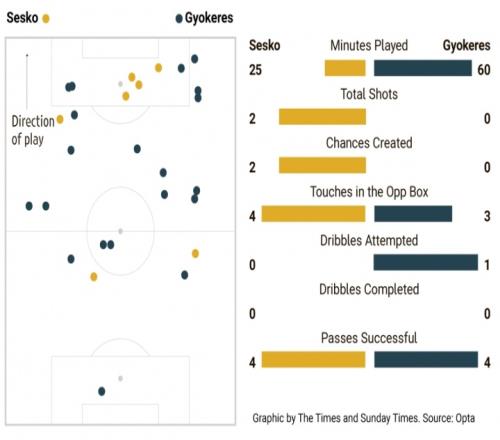Click the navy touch dot inside bottom penalty box
This screenshot has height=440, width=500.
[102, 391]
